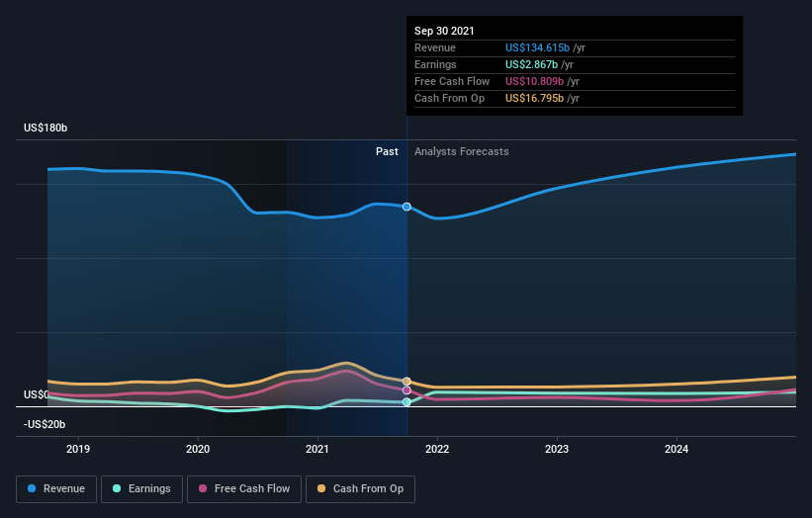Image resolution: width=812 pixels, height=518 pixels.
Task: Click the tooltip 'Revenue' row label
Action: click(x=435, y=47)
